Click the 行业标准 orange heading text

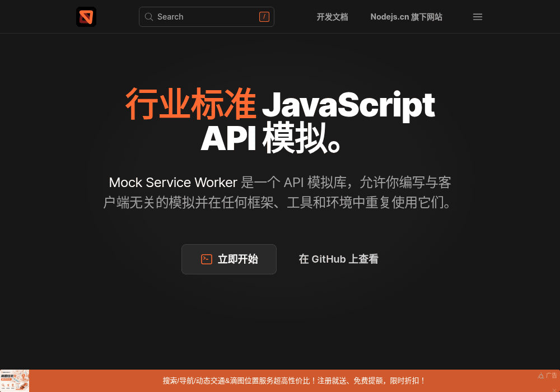(191, 104)
